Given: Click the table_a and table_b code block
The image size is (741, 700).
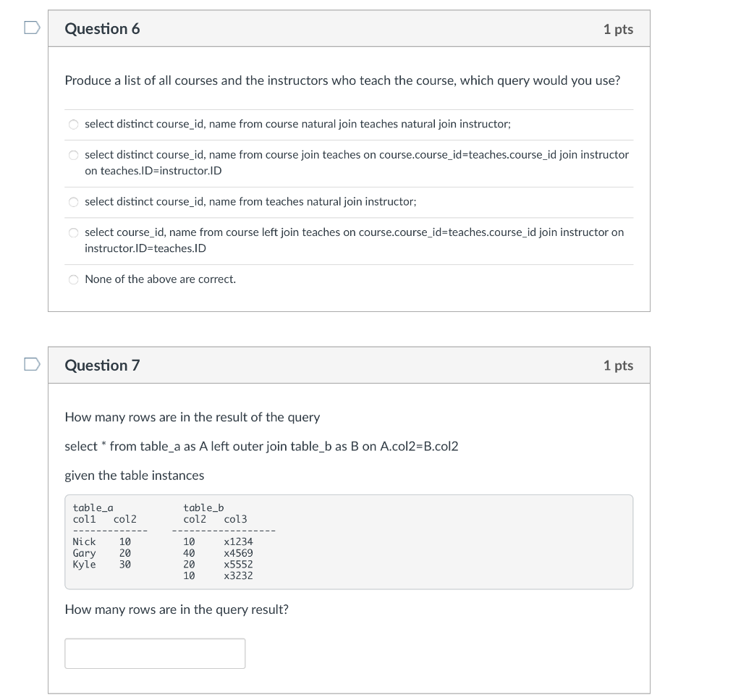Looking at the screenshot, I should tap(350, 541).
